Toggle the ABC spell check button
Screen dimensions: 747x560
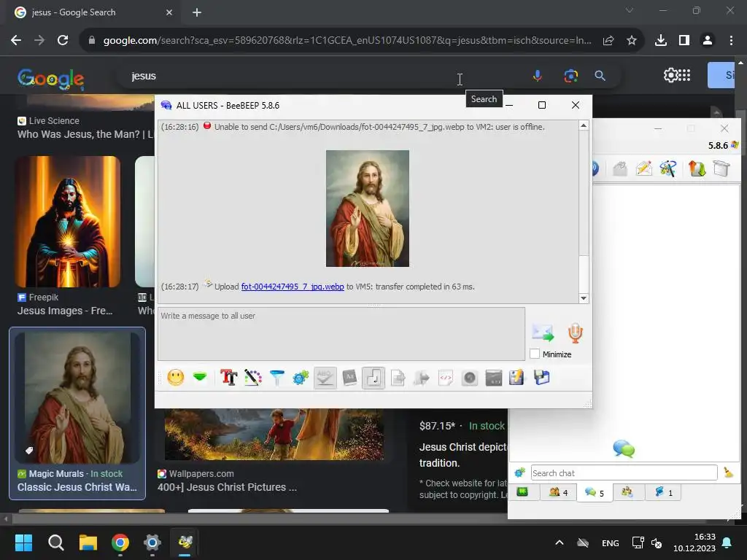[325, 378]
